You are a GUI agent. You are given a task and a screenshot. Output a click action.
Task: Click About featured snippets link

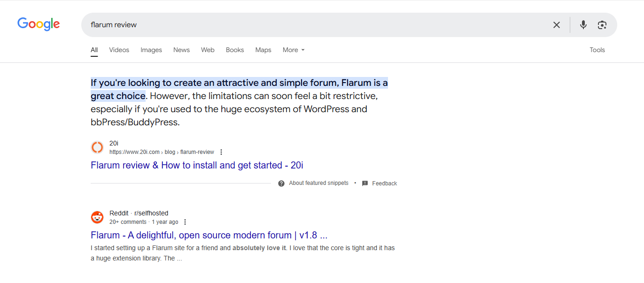[x=319, y=183]
